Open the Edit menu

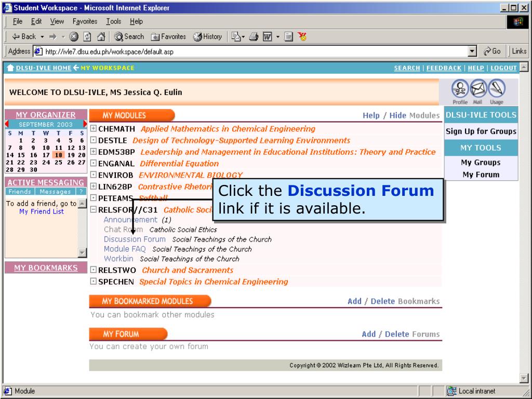36,22
